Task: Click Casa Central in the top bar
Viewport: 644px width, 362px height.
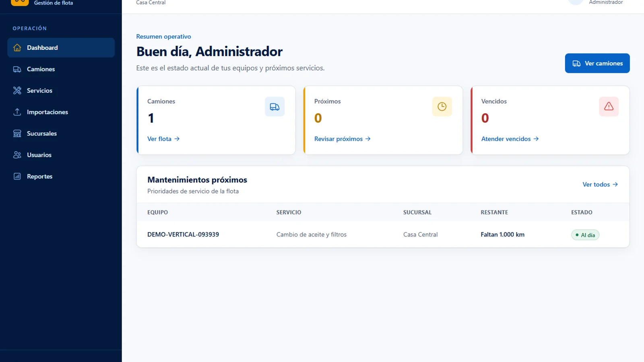Action: (x=151, y=2)
